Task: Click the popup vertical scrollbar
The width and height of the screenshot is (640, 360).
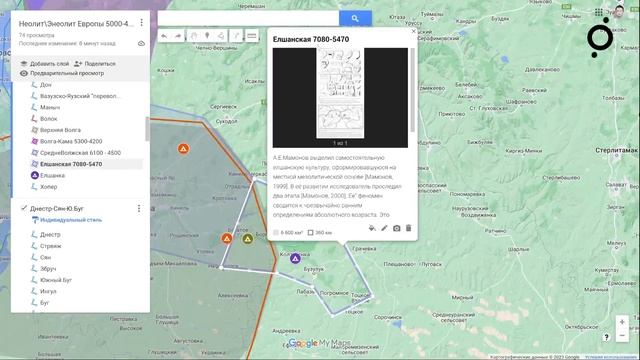Action: pos(413,90)
